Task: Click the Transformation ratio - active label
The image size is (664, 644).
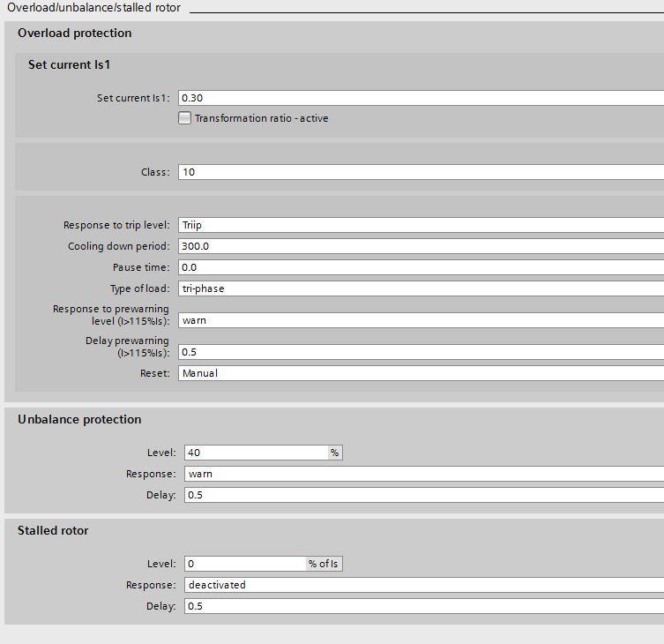Action: click(261, 118)
